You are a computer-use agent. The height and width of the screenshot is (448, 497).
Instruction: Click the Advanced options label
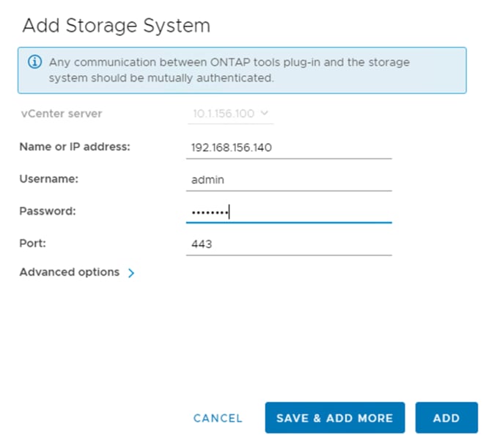tap(69, 272)
